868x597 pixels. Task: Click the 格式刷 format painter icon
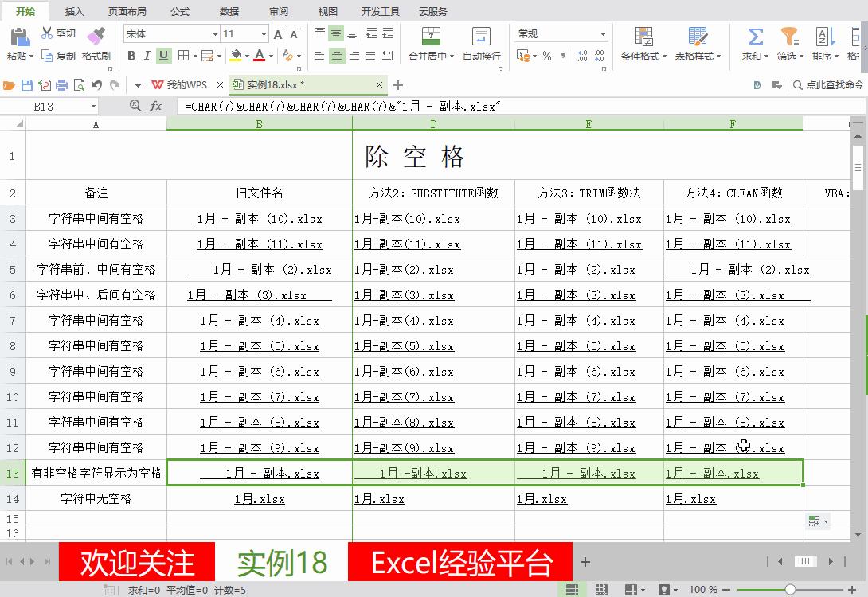(x=96, y=44)
